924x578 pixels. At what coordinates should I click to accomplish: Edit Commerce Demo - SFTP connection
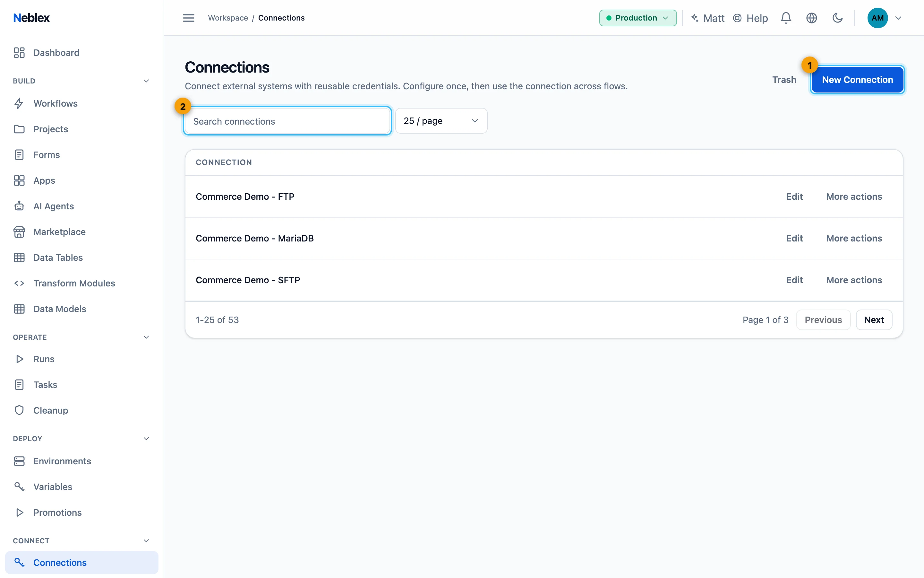coord(794,280)
